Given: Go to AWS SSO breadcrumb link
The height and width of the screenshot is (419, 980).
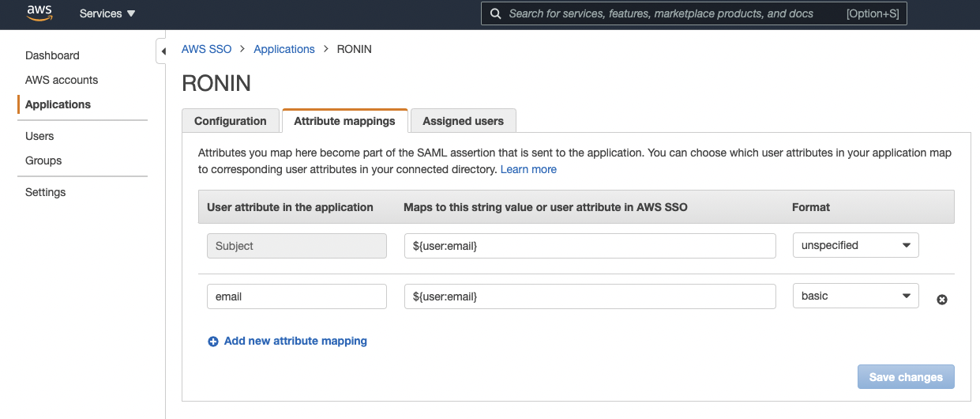Looking at the screenshot, I should click(207, 49).
